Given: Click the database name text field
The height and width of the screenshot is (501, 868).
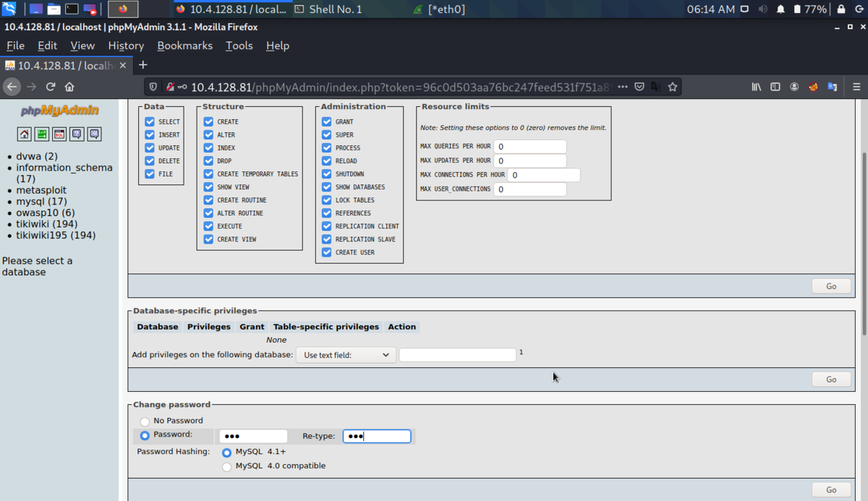Looking at the screenshot, I should [458, 355].
